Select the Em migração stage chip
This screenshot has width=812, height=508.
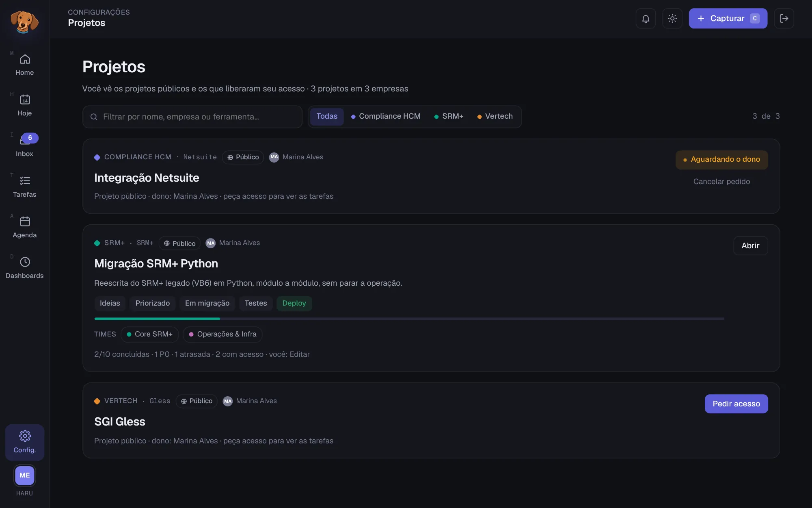click(207, 304)
